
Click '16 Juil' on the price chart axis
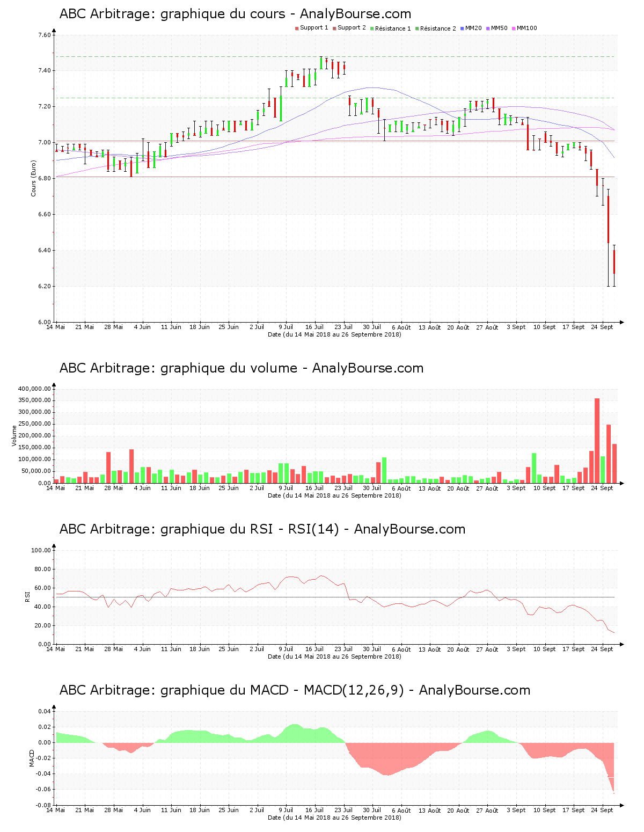(x=314, y=327)
